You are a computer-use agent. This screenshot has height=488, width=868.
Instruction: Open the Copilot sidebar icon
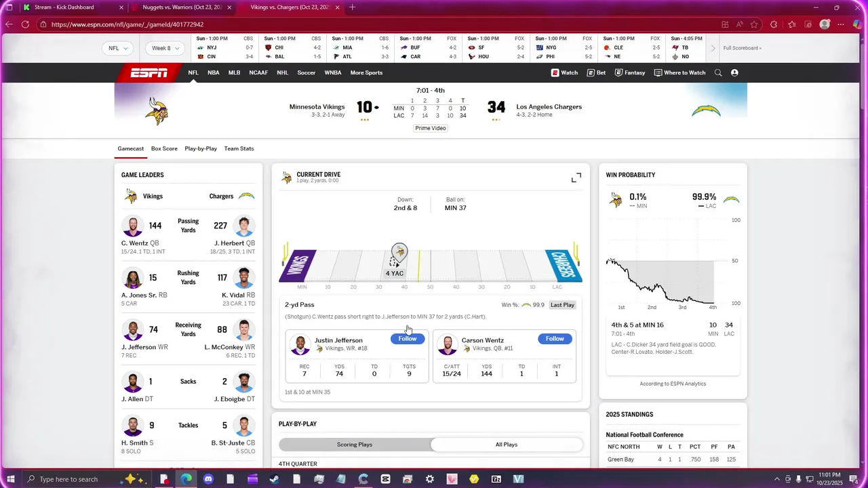[857, 24]
